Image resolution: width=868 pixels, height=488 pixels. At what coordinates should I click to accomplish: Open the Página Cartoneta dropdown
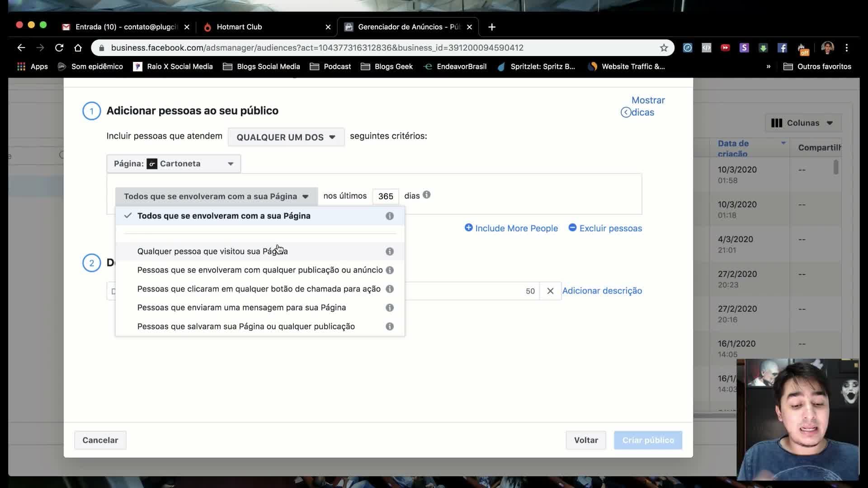(174, 164)
